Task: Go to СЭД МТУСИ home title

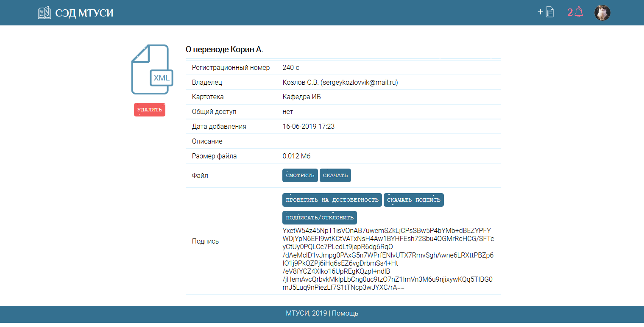Action: point(84,13)
